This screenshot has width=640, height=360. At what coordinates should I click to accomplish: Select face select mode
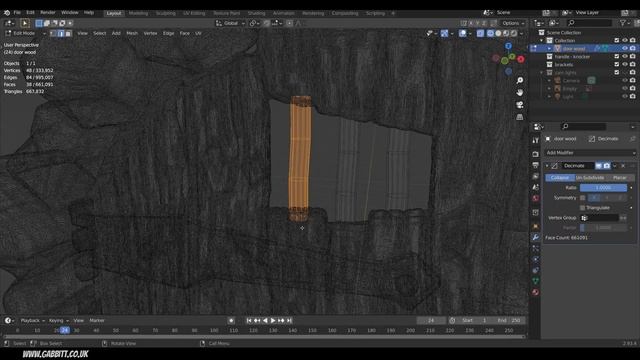68,33
